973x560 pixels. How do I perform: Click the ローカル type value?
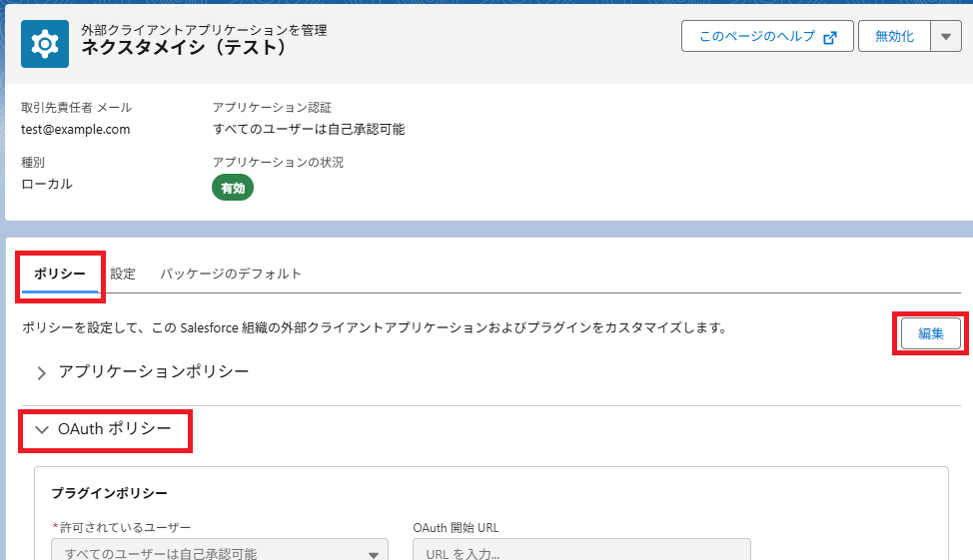point(47,185)
